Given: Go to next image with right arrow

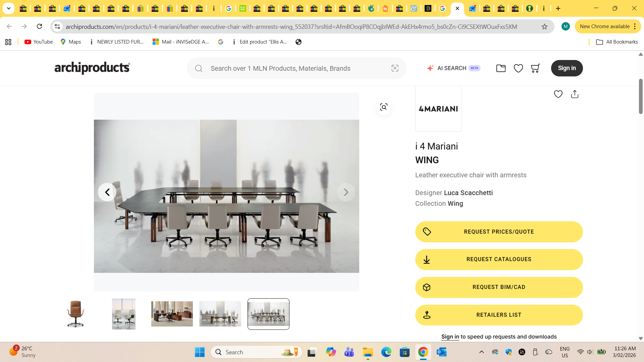Looking at the screenshot, I should (346, 192).
